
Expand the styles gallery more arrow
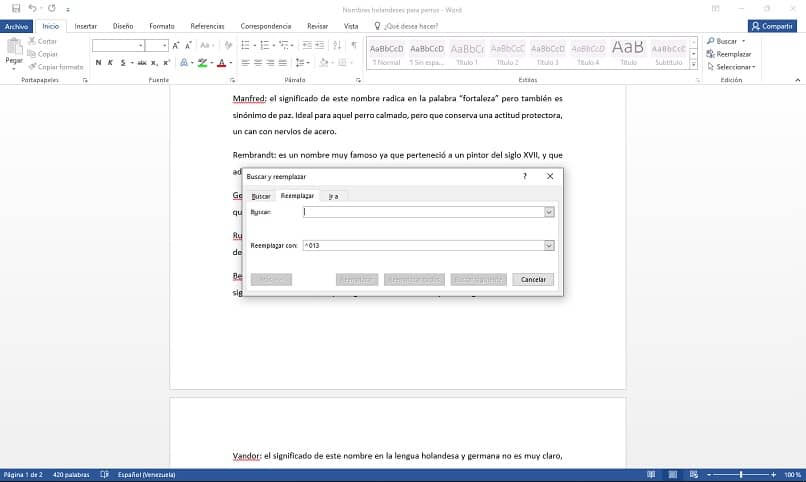click(693, 65)
